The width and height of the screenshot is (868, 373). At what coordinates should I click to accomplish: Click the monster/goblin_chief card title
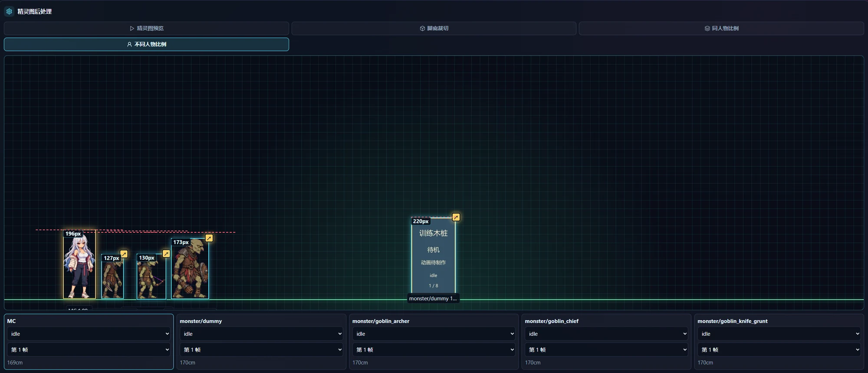[x=552, y=321]
